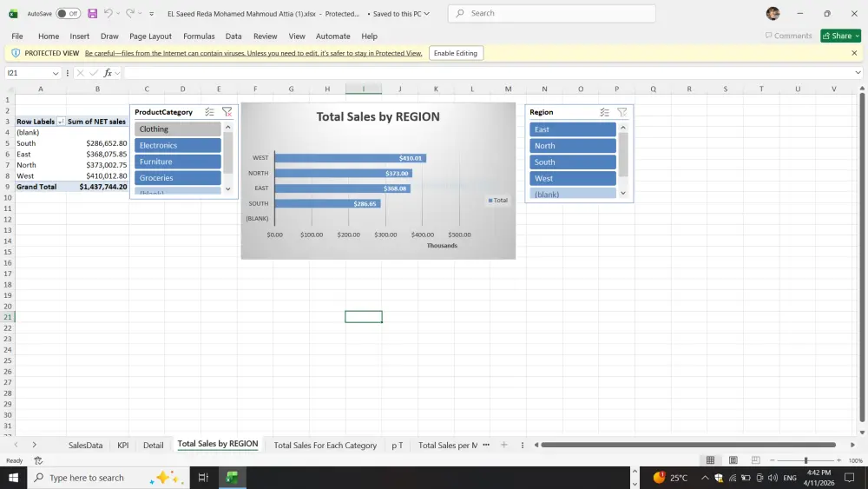This screenshot has height=489, width=868.
Task: Expand the formula bar chevron
Action: click(858, 73)
